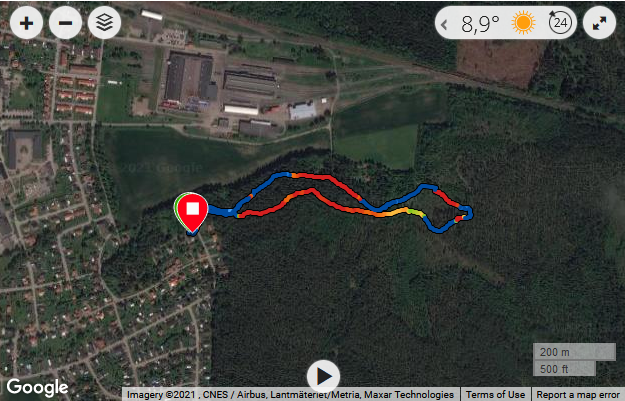
Task: Click the Google logo
Action: (x=37, y=387)
